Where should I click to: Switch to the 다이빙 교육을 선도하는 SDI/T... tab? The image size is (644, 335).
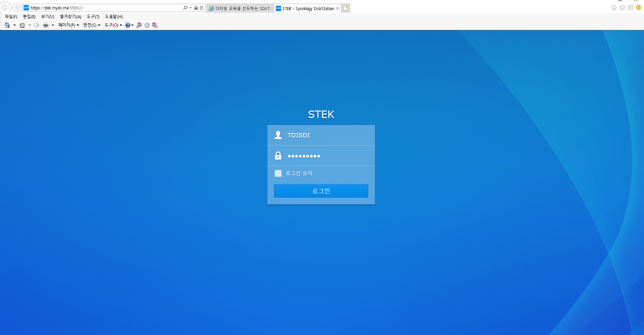click(240, 8)
